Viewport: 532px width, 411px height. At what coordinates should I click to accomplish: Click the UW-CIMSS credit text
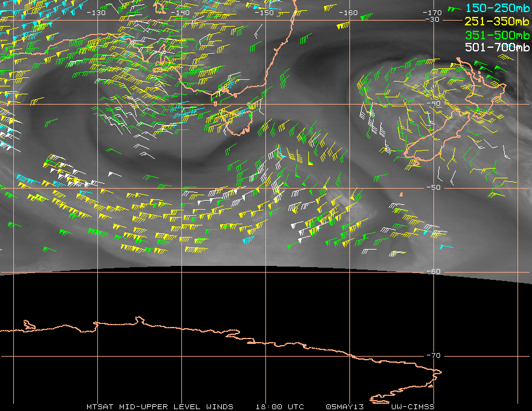[x=412, y=407]
